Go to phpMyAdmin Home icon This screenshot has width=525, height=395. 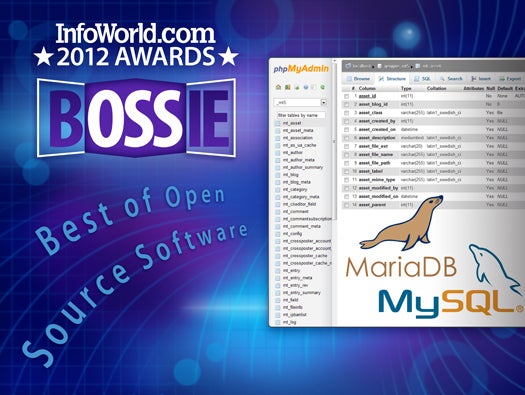pyautogui.click(x=278, y=87)
